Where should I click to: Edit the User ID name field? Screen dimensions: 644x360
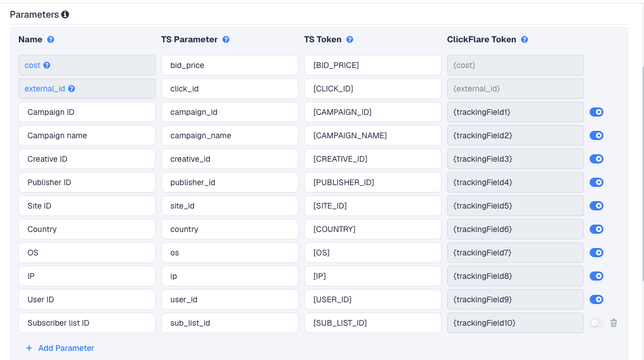[87, 299]
